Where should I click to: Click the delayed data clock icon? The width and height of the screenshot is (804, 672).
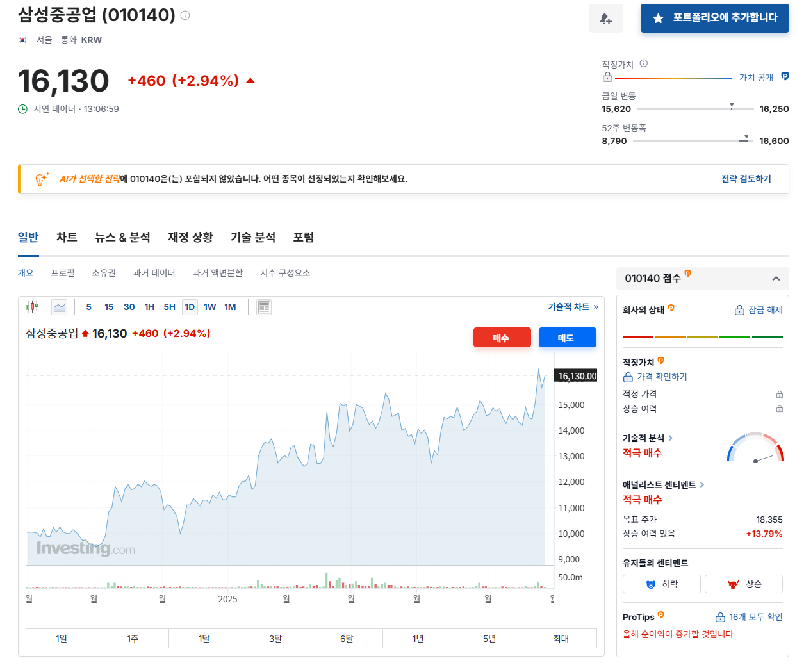pos(22,109)
